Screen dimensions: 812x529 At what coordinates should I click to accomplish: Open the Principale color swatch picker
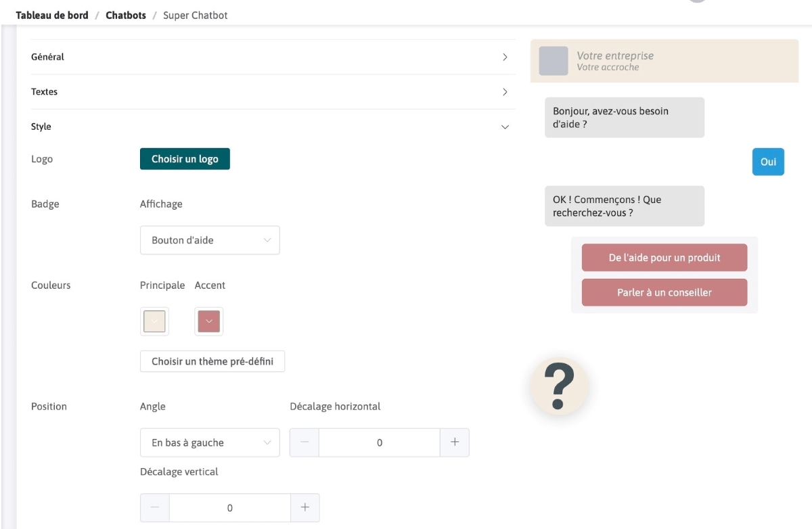pyautogui.click(x=154, y=322)
